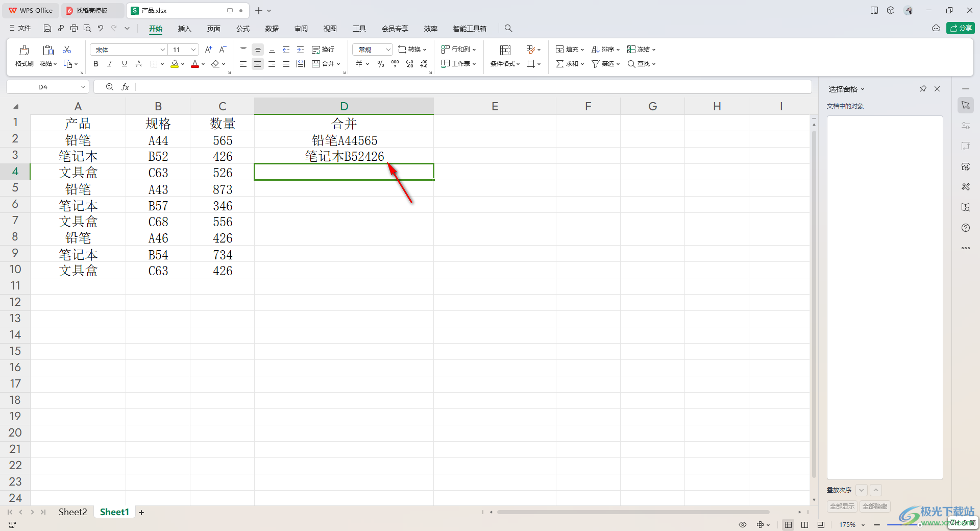The width and height of the screenshot is (980, 531).
Task: Expand the 填充 fill dropdown
Action: [582, 50]
